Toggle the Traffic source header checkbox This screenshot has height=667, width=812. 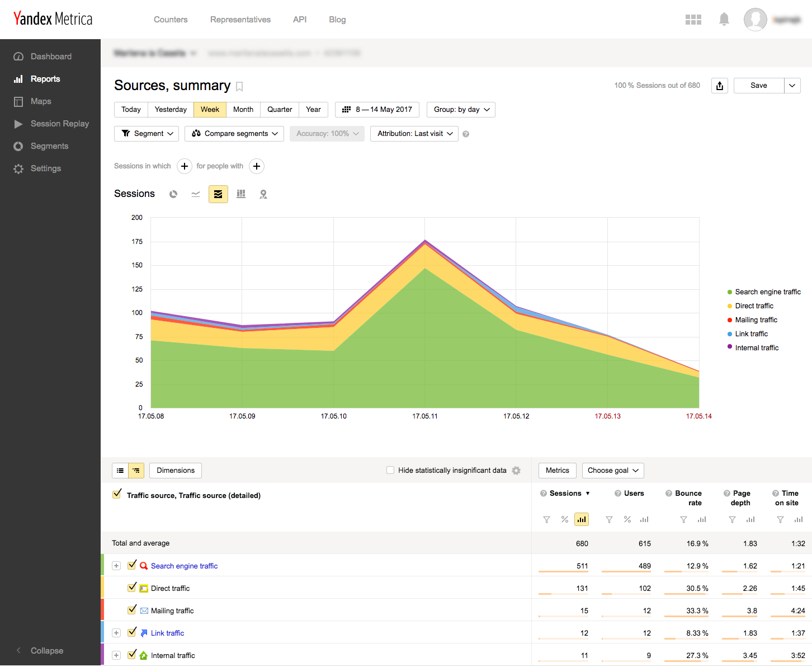(117, 495)
